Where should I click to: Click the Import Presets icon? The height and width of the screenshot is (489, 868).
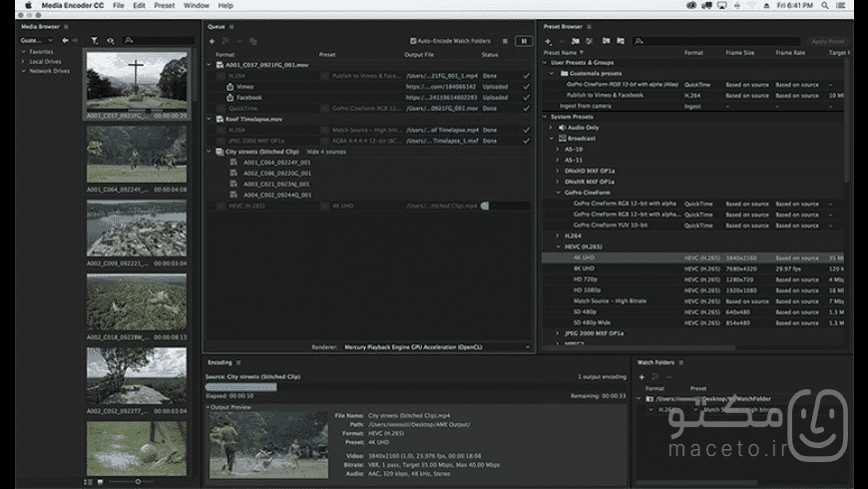tap(607, 41)
